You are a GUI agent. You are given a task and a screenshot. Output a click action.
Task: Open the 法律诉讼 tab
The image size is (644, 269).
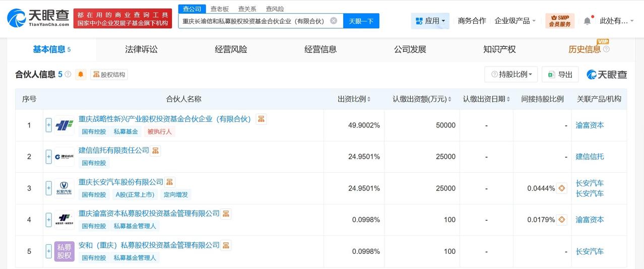click(142, 49)
